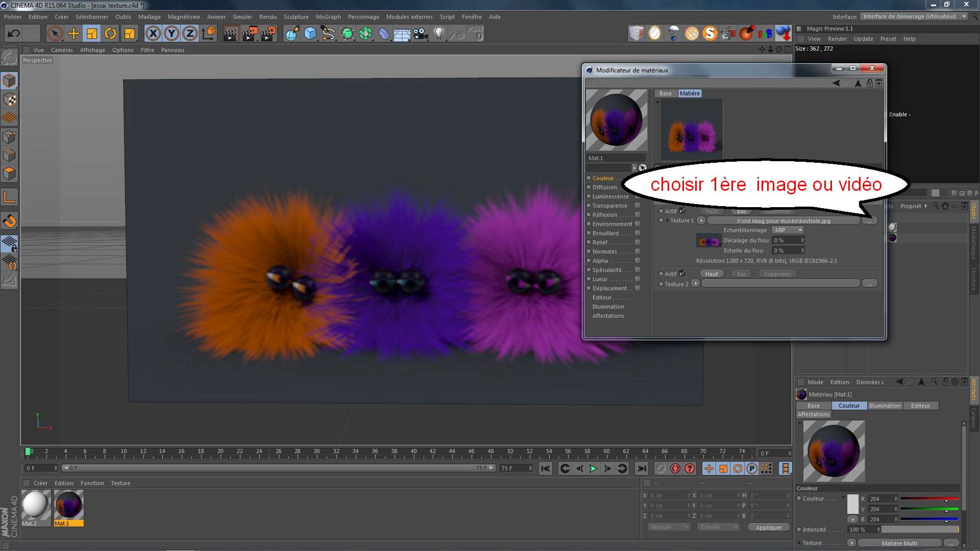The image size is (980, 551).
Task: Enable the Alpha channel checkbox
Action: pyautogui.click(x=638, y=261)
